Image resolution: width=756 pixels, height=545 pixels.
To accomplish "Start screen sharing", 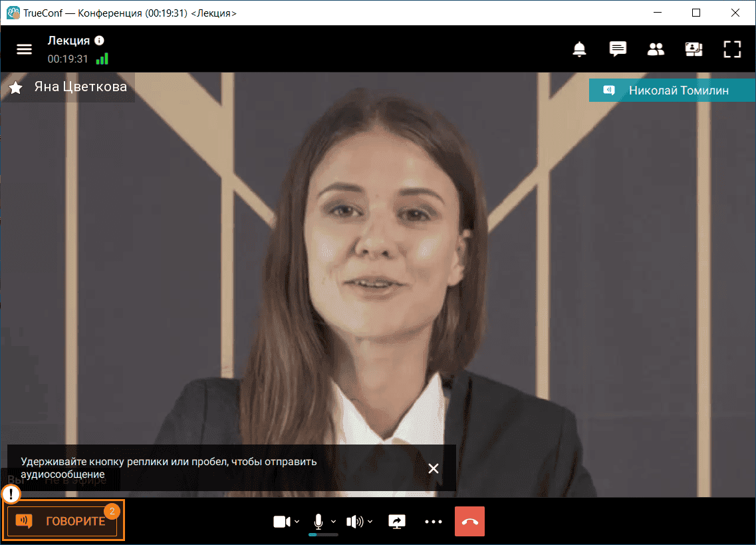I will coord(397,521).
